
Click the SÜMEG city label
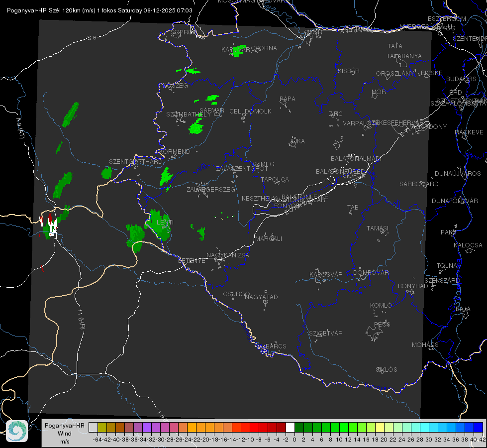click(263, 164)
